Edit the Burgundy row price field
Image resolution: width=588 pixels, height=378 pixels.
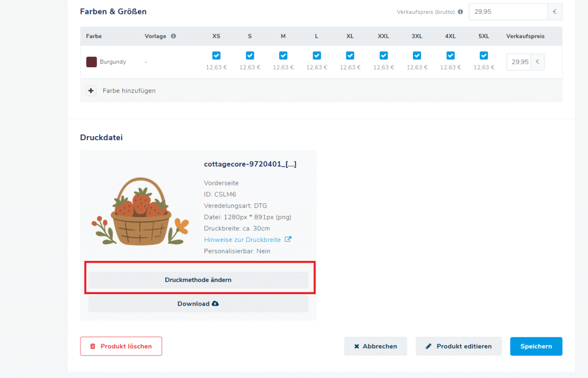(519, 62)
